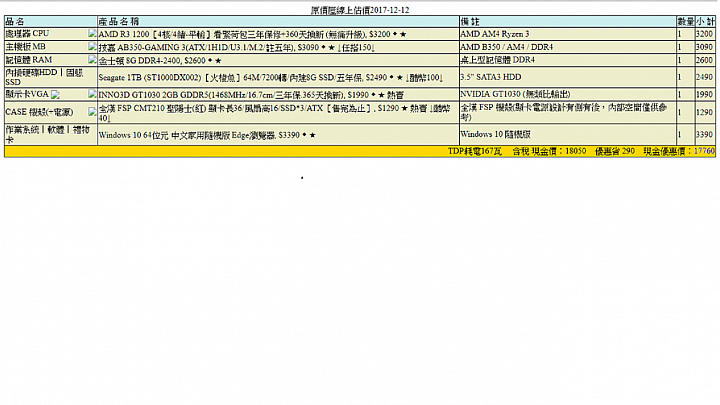Click the 金士頓 8G DDR4-2400 product description
720x405 pixels.
point(160,60)
